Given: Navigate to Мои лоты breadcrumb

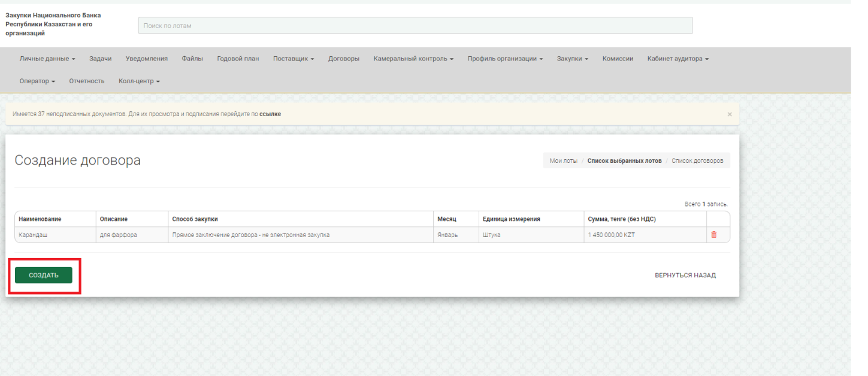Looking at the screenshot, I should click(563, 160).
